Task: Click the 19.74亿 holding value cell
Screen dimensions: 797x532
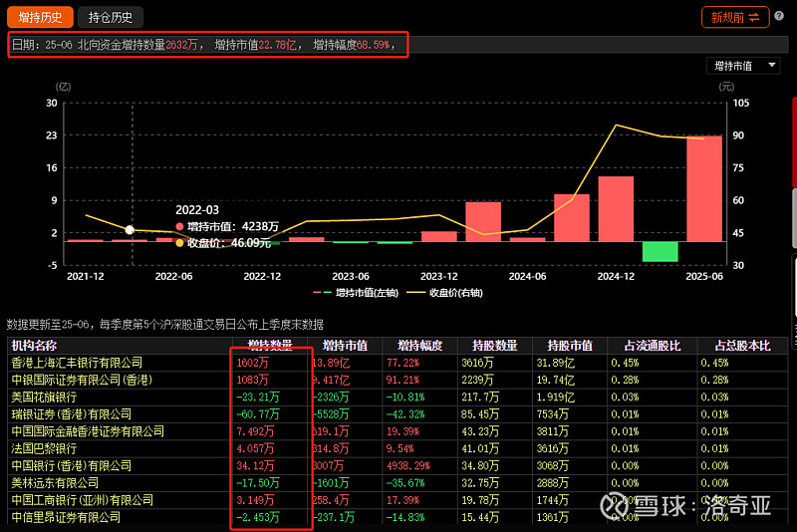Action: [556, 381]
